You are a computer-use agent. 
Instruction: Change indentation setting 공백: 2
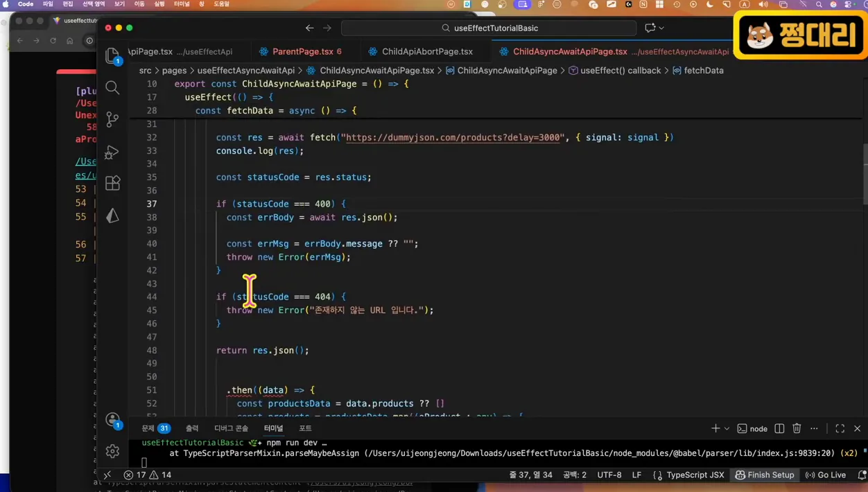(x=574, y=475)
